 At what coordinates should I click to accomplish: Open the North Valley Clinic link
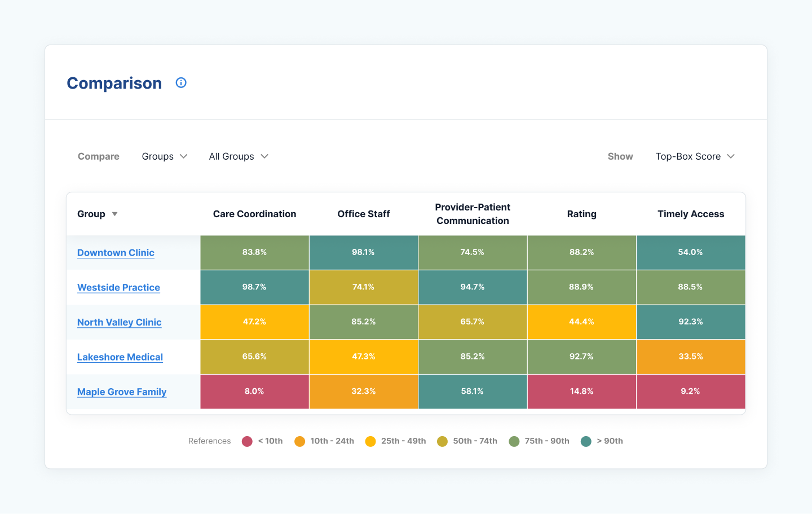click(120, 322)
